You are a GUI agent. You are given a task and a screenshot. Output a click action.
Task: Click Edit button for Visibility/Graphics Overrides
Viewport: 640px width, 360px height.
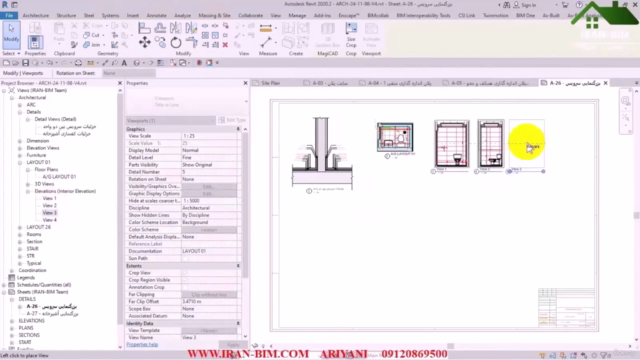tap(209, 187)
